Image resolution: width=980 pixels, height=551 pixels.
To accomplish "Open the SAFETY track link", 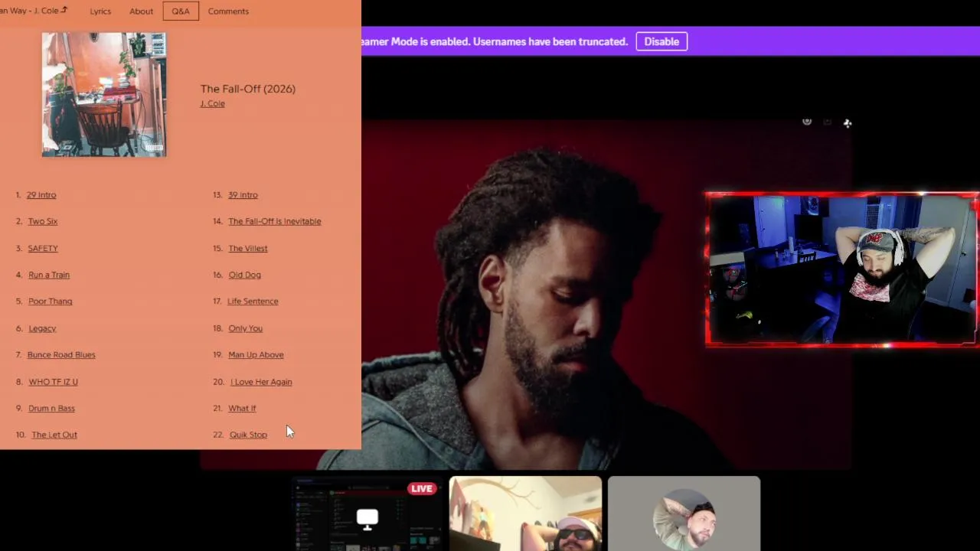I will [43, 248].
